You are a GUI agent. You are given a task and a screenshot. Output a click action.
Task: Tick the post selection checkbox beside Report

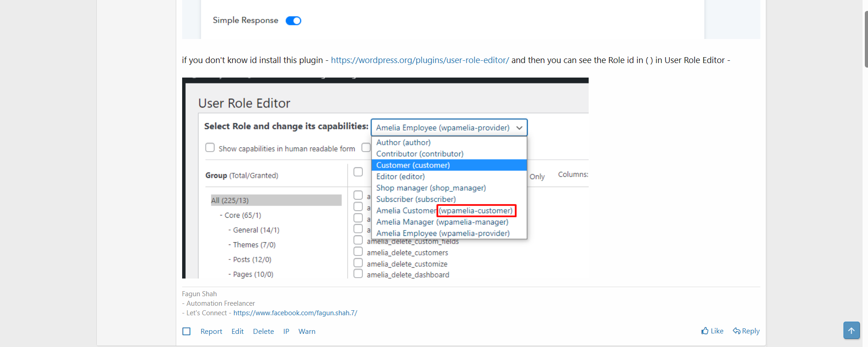click(186, 331)
